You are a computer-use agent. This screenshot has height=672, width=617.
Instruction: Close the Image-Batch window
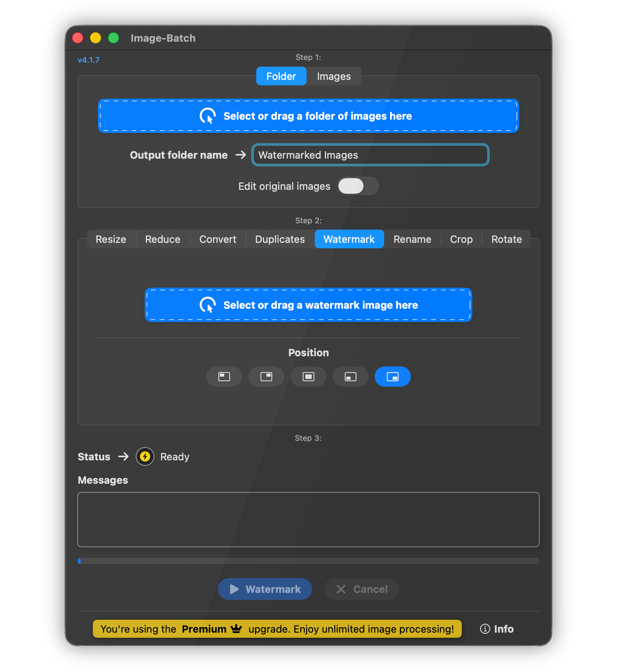tap(78, 38)
